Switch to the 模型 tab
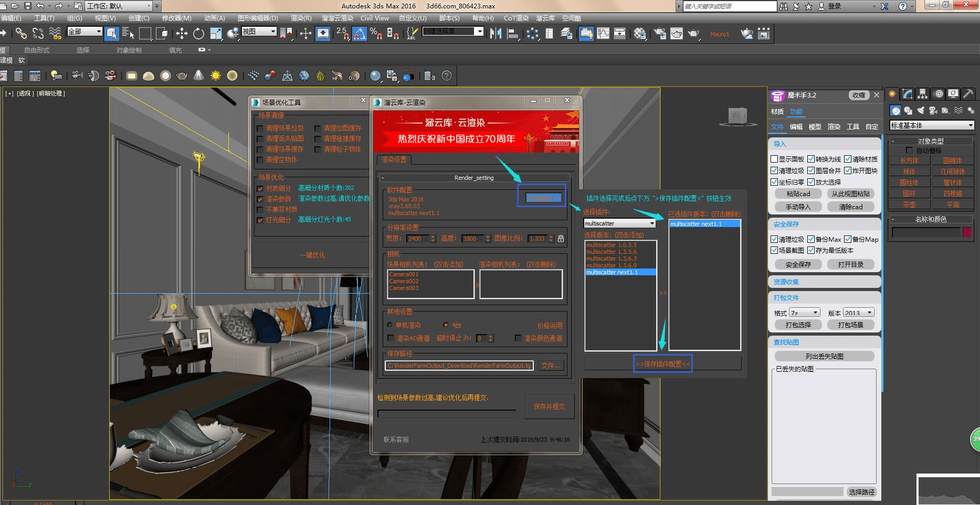 coord(815,127)
